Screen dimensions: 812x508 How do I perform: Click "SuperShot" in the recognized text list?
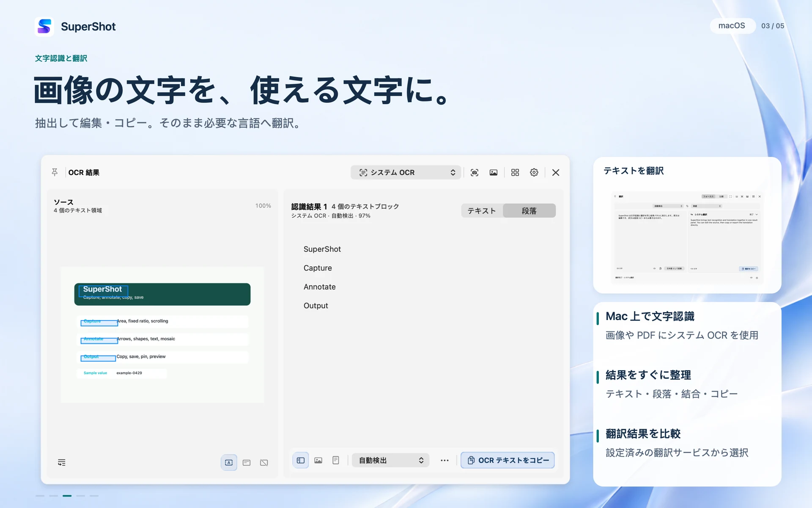coord(322,249)
